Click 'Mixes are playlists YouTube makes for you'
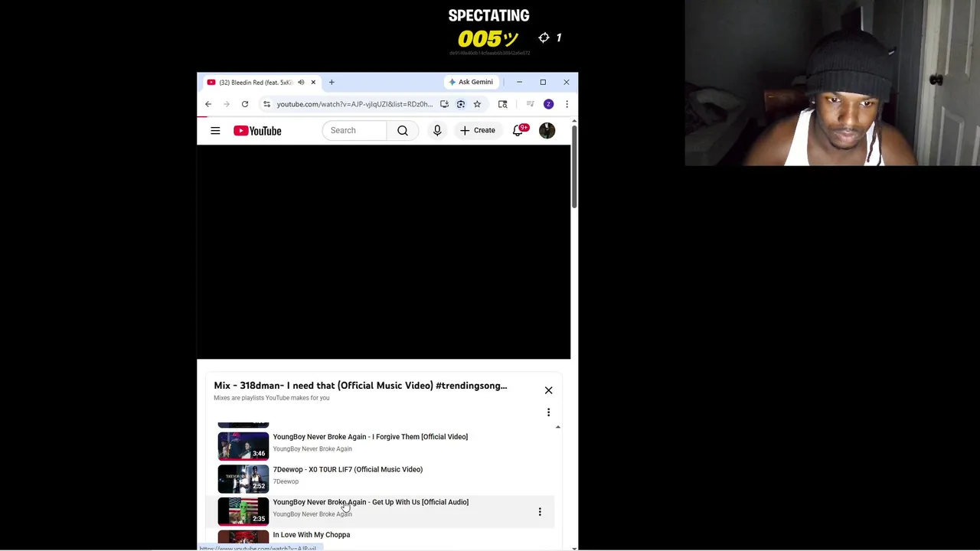The height and width of the screenshot is (551, 980). pos(271,398)
